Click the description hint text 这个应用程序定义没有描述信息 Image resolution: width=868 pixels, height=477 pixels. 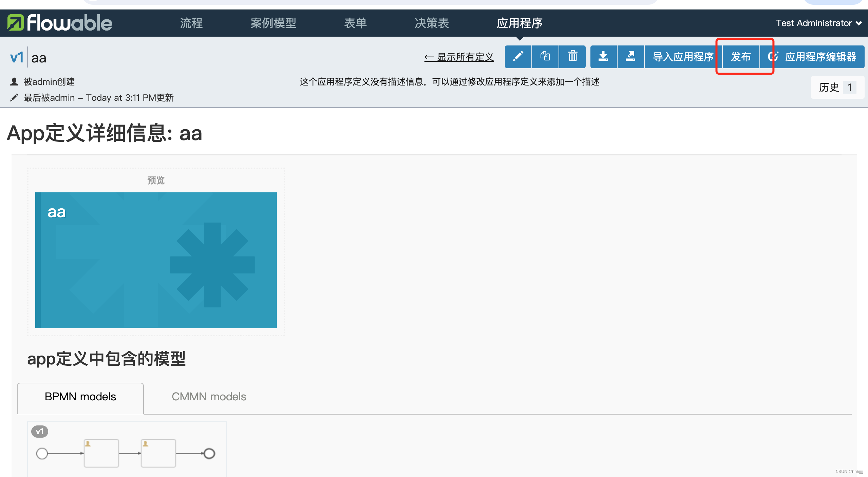click(x=450, y=82)
